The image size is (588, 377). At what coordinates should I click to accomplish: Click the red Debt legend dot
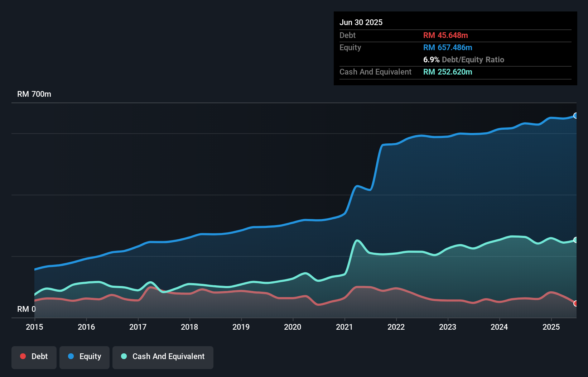point(23,356)
